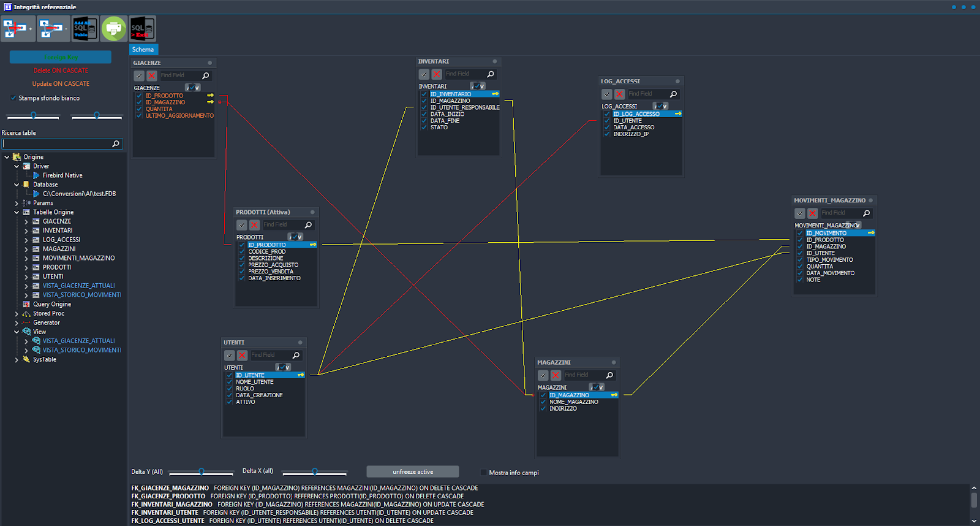This screenshot has height=526, width=980.
Task: Click search icon in GIACENZE Find Field
Action: tap(206, 75)
